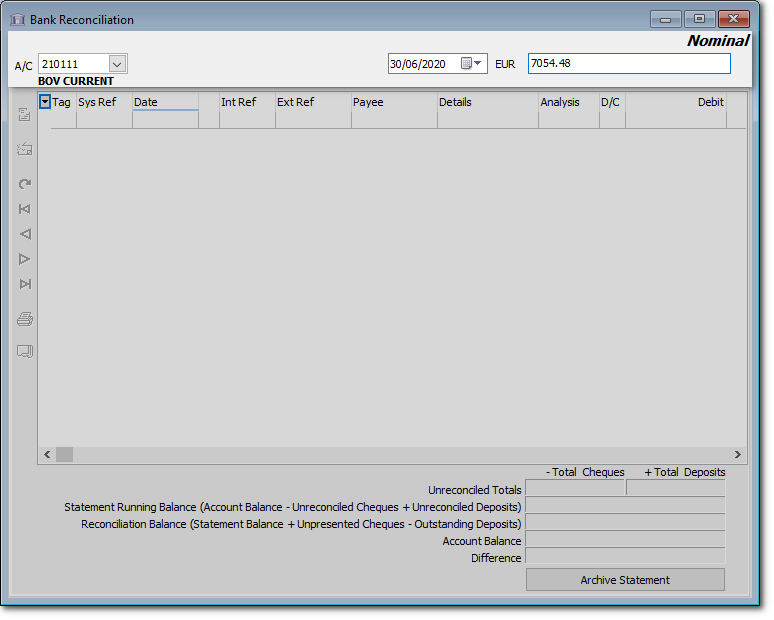The width and height of the screenshot is (774, 620).
Task: Click the horizontal scrollbar thumb
Action: 64,455
